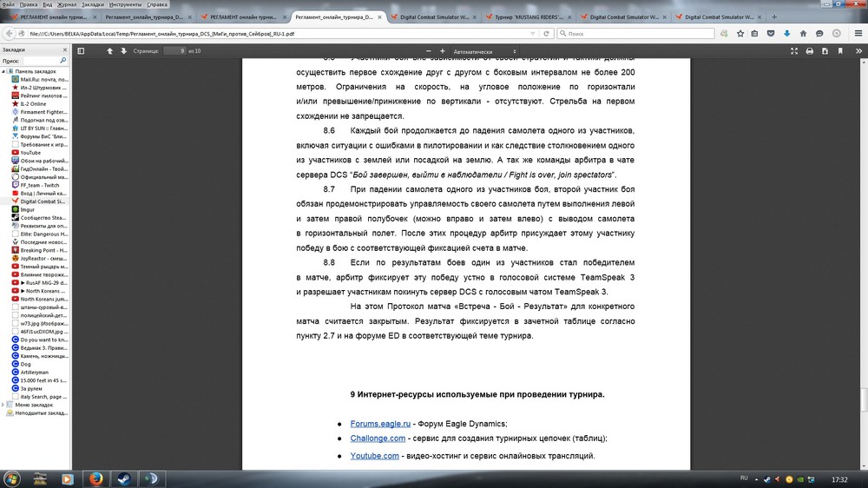The image size is (868, 488).
Task: Open the Закладки menu
Action: (x=93, y=4)
